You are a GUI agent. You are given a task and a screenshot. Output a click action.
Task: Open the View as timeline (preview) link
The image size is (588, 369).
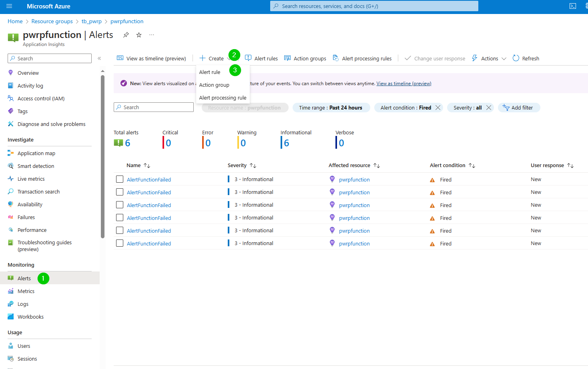pyautogui.click(x=404, y=84)
